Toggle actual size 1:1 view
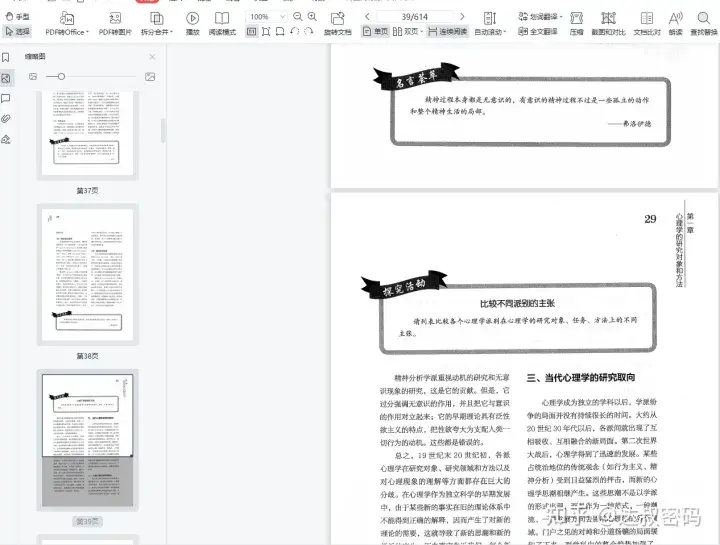 (x=252, y=31)
